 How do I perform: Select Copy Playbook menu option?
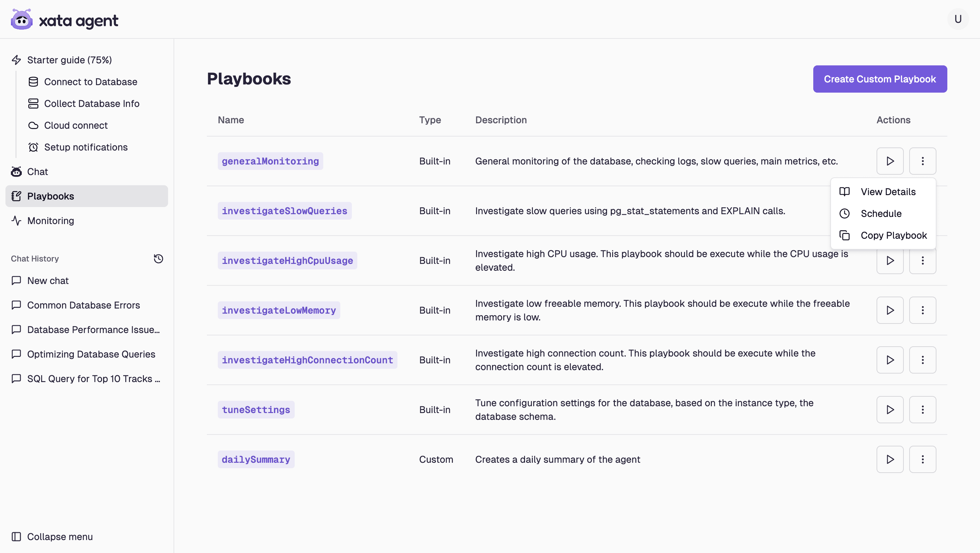[893, 235]
